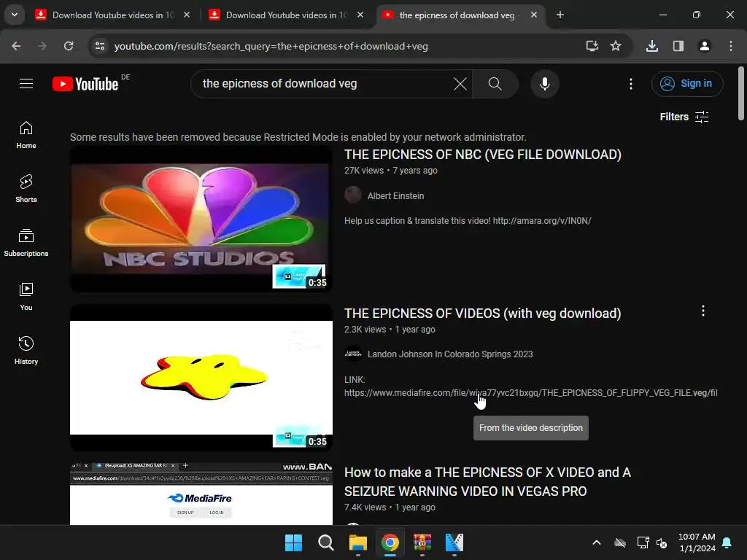The width and height of the screenshot is (747, 560).
Task: Open Subscriptions in the sidebar
Action: [x=26, y=242]
